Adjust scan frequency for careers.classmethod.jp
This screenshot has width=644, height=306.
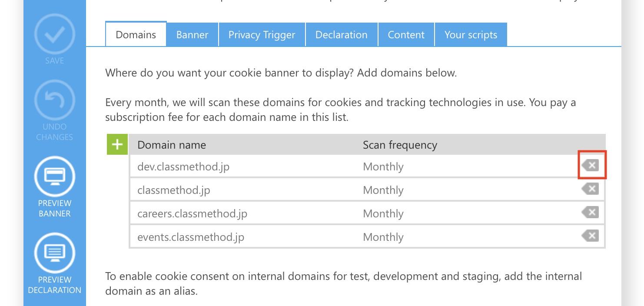pos(383,213)
